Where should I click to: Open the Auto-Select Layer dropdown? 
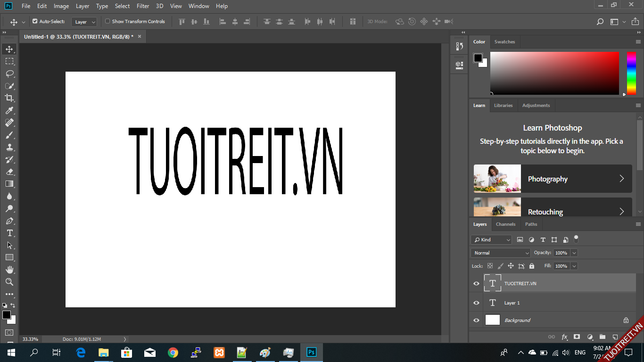click(x=84, y=22)
